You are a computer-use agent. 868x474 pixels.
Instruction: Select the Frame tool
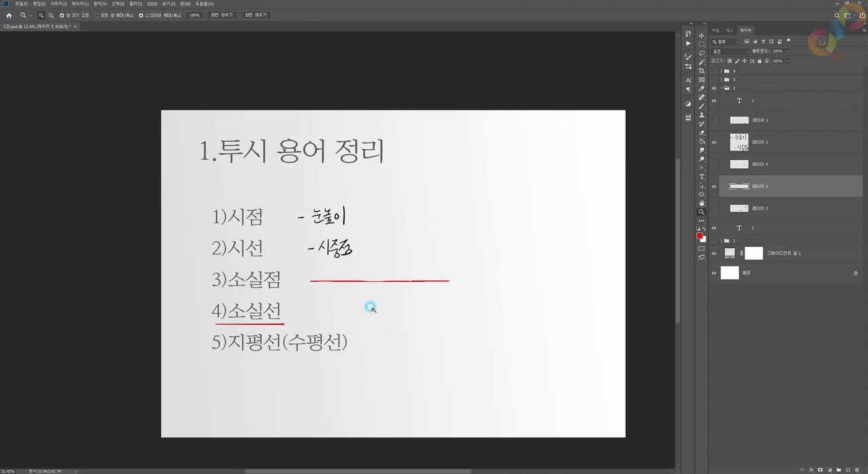702,79
